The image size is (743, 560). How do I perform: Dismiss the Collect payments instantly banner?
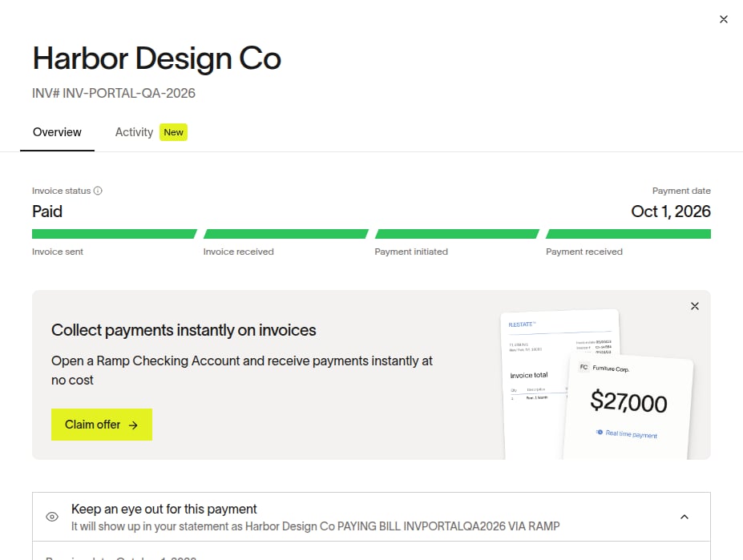(694, 306)
